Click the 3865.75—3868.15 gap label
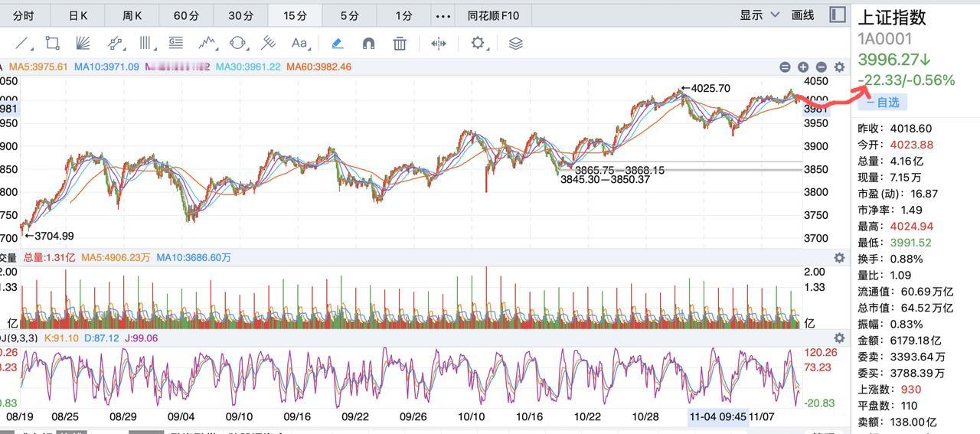Image resolution: width=980 pixels, height=434 pixels. (619, 170)
